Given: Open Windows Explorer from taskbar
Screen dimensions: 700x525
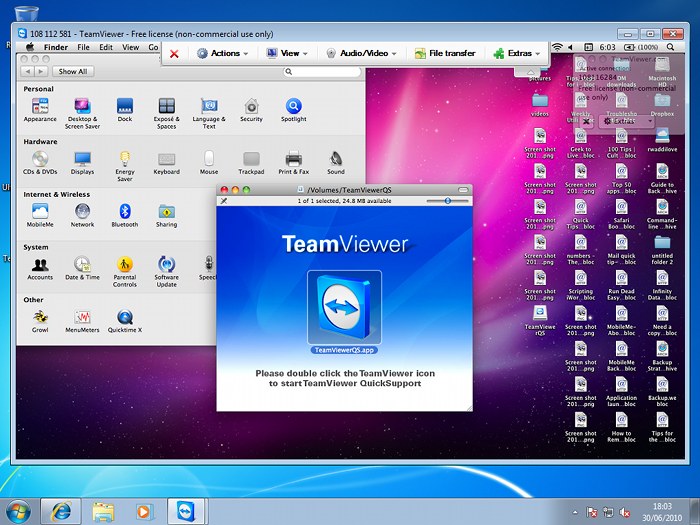Looking at the screenshot, I should pyautogui.click(x=103, y=512).
